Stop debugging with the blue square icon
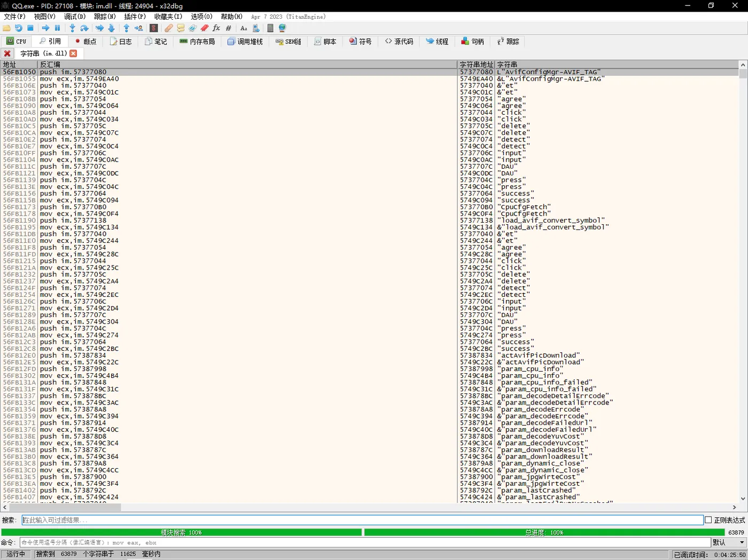This screenshot has width=748, height=560. [30, 28]
